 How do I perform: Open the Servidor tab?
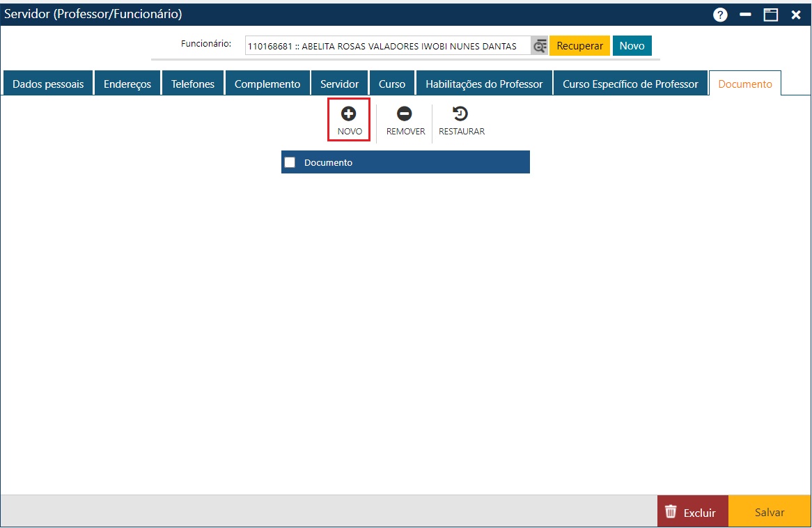pyautogui.click(x=339, y=84)
